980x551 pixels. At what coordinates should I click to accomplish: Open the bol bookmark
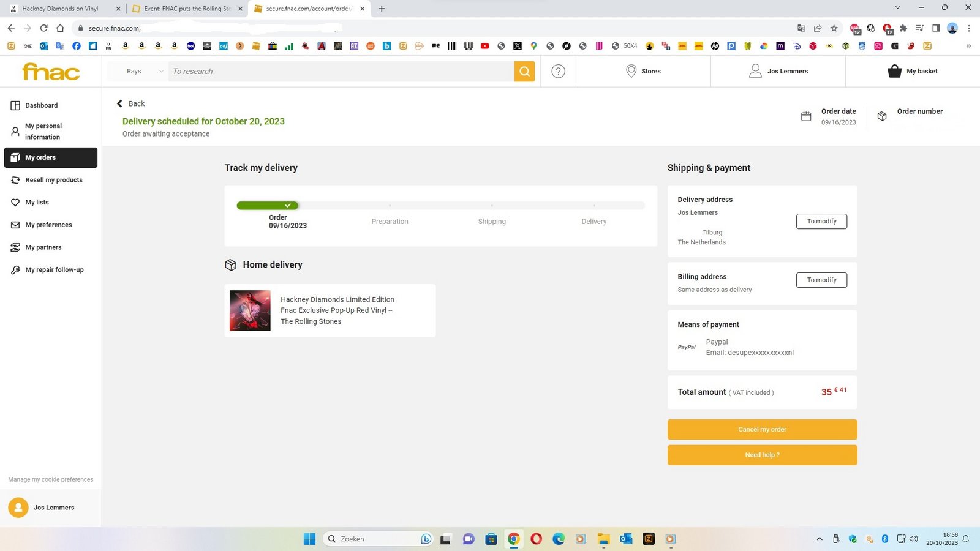pos(190,46)
